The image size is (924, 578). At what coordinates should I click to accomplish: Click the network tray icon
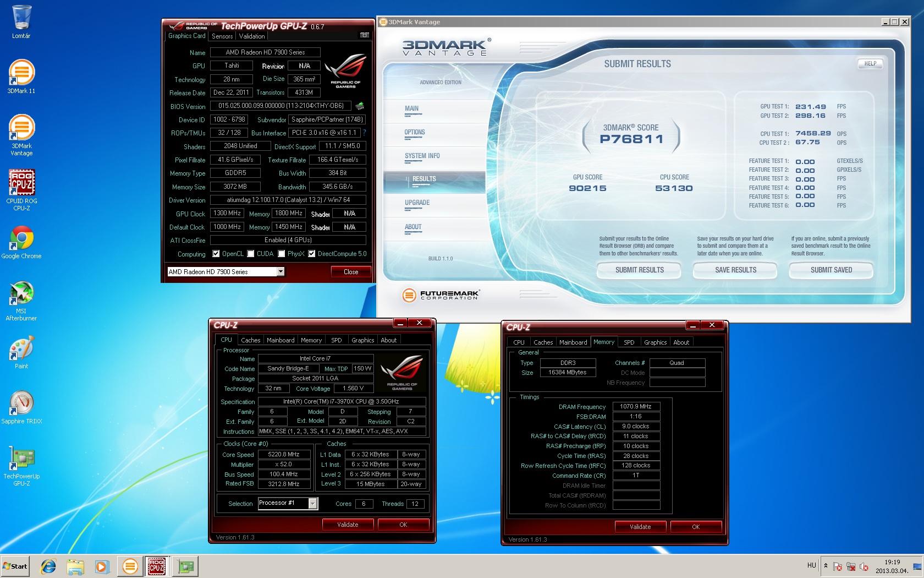[851, 566]
